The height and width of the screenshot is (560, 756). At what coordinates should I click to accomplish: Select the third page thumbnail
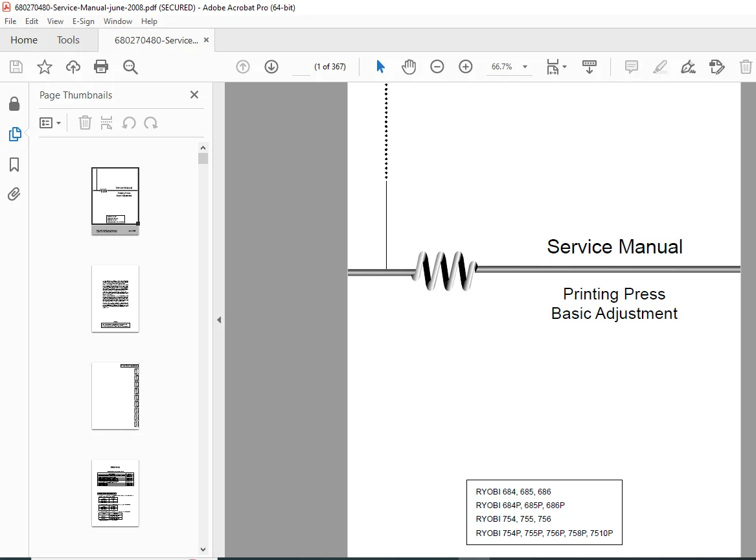(x=115, y=396)
